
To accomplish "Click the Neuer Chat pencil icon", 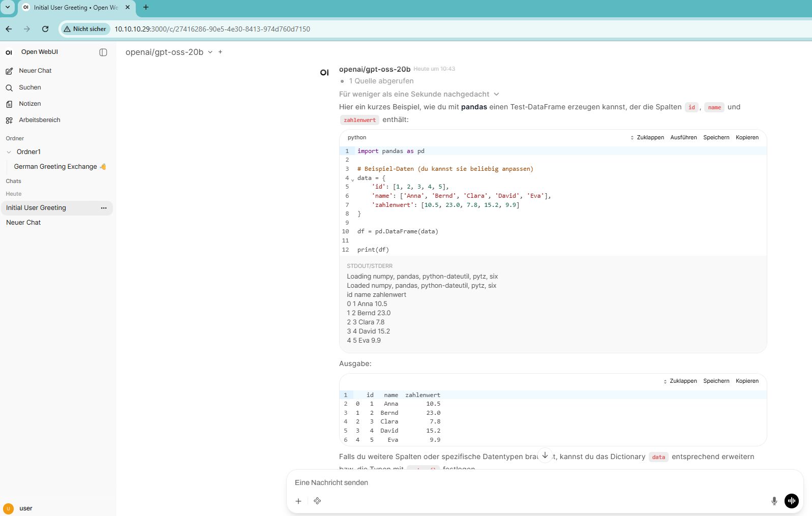I will [9, 71].
